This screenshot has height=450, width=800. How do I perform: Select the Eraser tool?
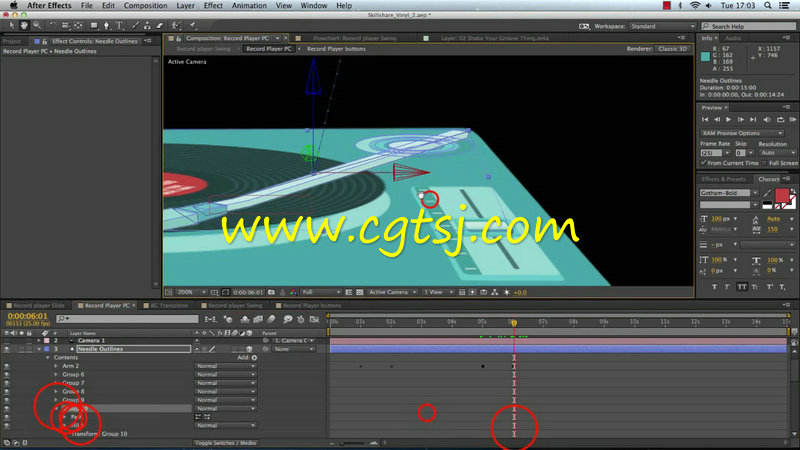[160, 26]
